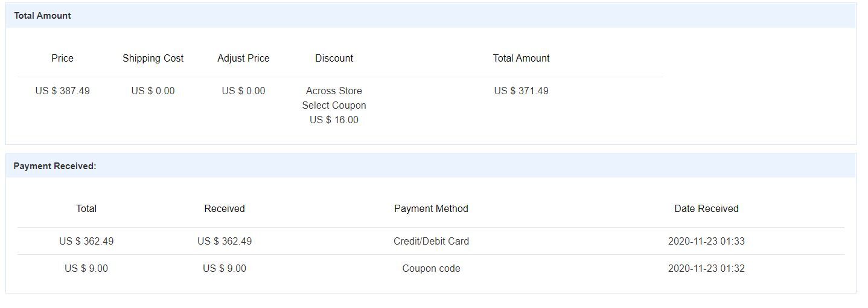The image size is (868, 308).
Task: Click the Across Store Select Coupon text
Action: pyautogui.click(x=334, y=98)
